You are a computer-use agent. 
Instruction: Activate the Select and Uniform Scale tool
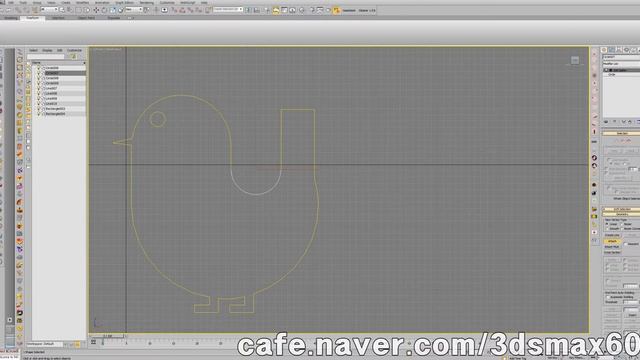113,10
